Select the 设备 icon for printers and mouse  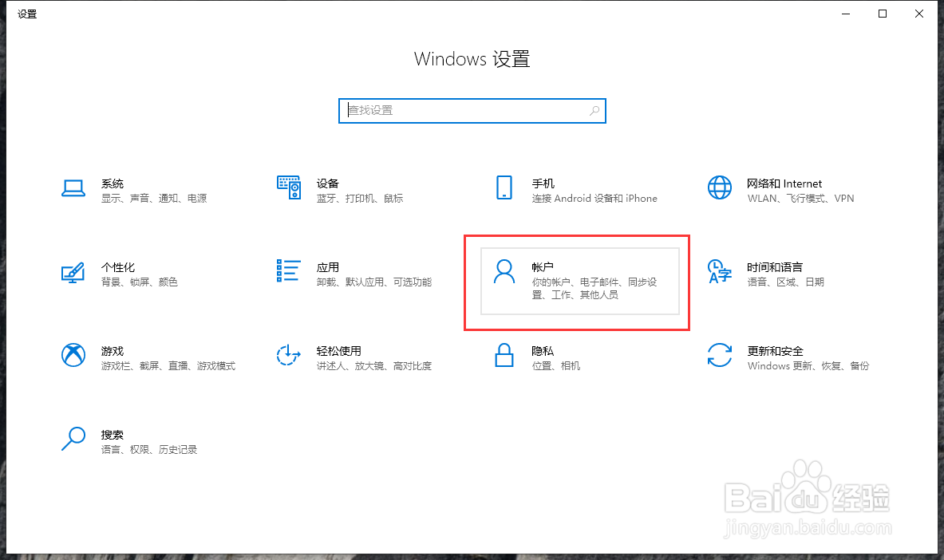tap(289, 188)
